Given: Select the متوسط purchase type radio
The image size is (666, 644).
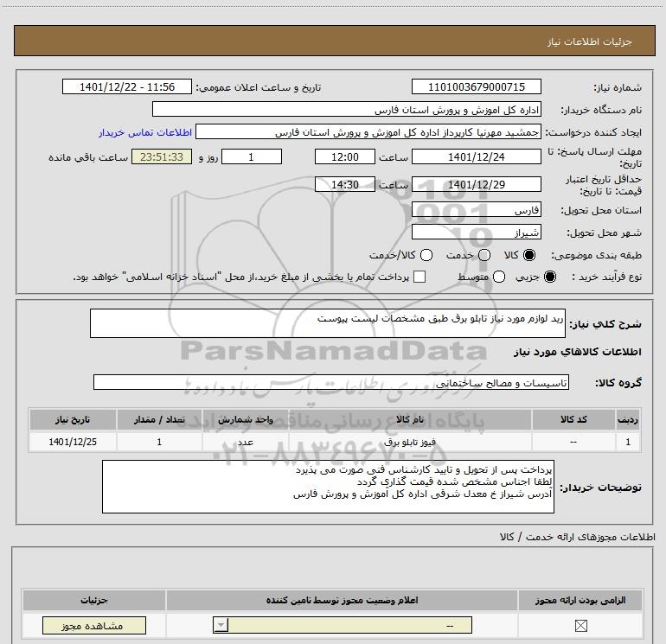Looking at the screenshot, I should coord(499,277).
